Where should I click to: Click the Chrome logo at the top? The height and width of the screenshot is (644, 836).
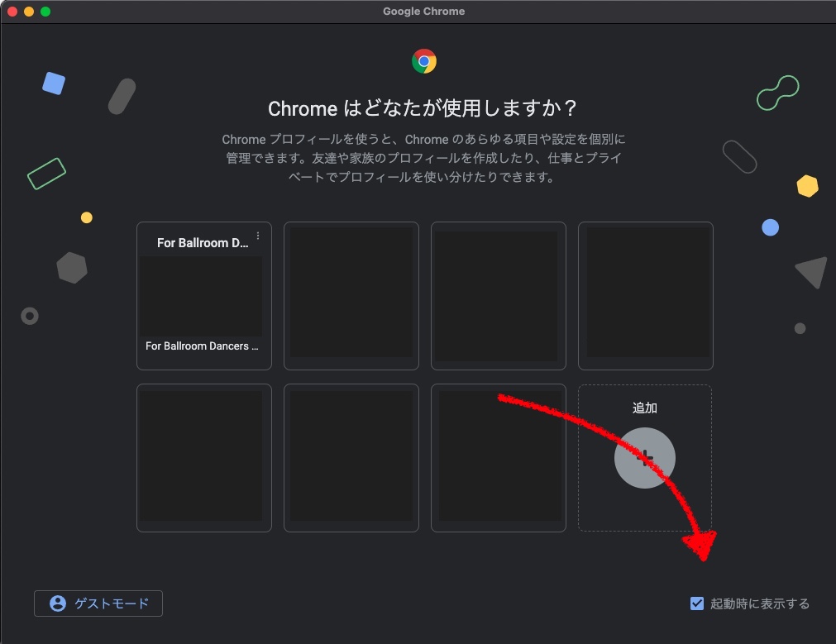tap(424, 61)
